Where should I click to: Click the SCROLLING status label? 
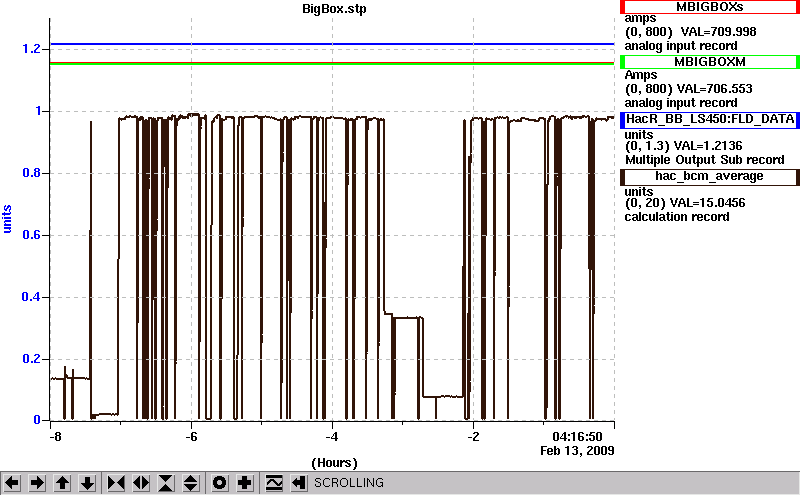(349, 483)
